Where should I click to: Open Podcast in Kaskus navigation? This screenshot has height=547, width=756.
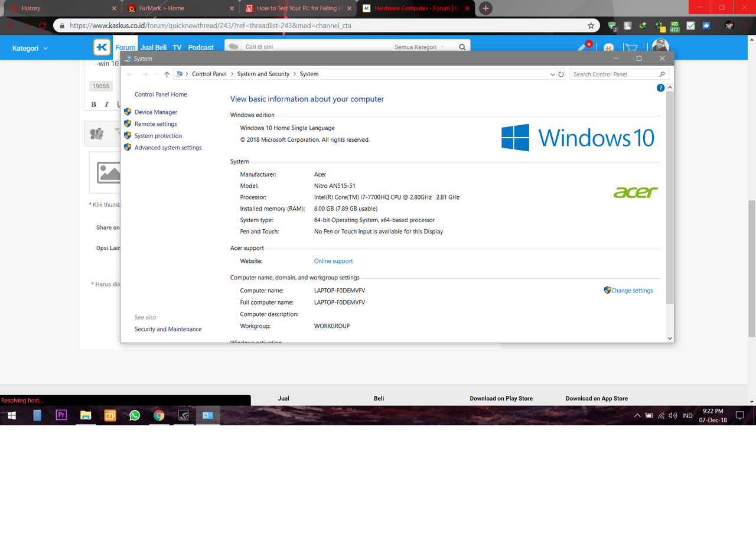click(201, 47)
